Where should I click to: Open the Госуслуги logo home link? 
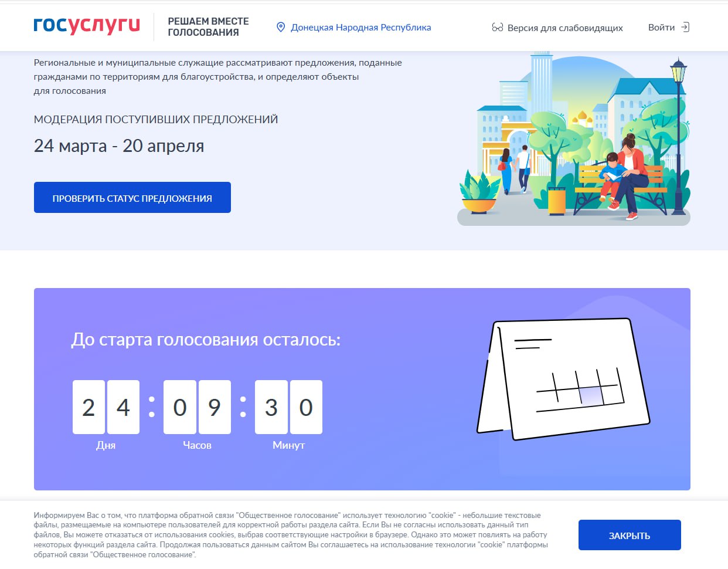point(87,25)
